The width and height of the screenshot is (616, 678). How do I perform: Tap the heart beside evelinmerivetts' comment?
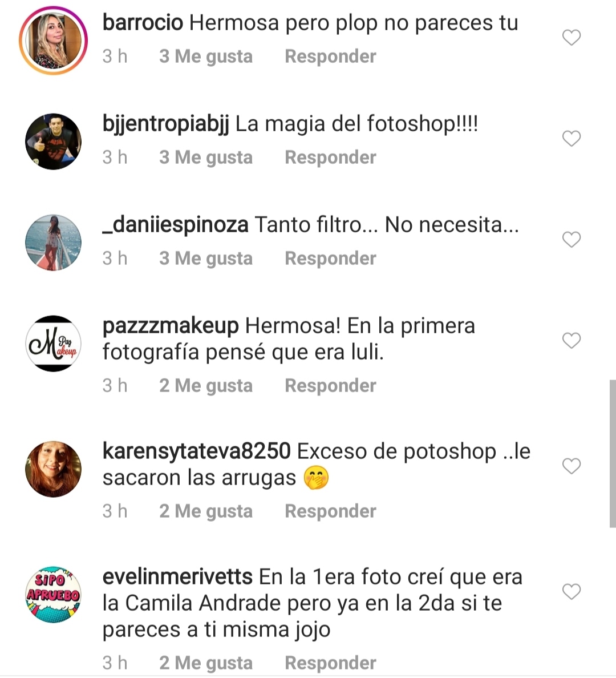(x=571, y=591)
